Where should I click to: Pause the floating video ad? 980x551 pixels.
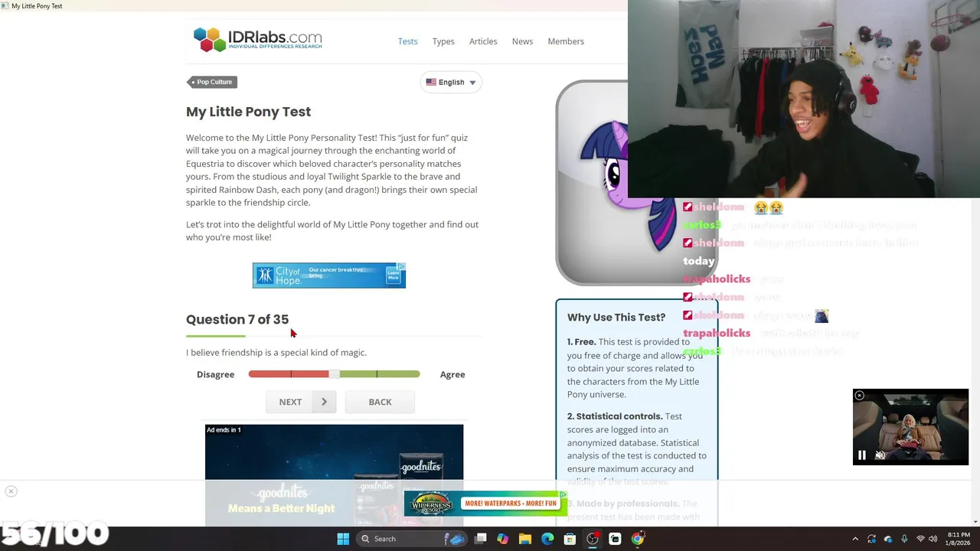click(862, 455)
